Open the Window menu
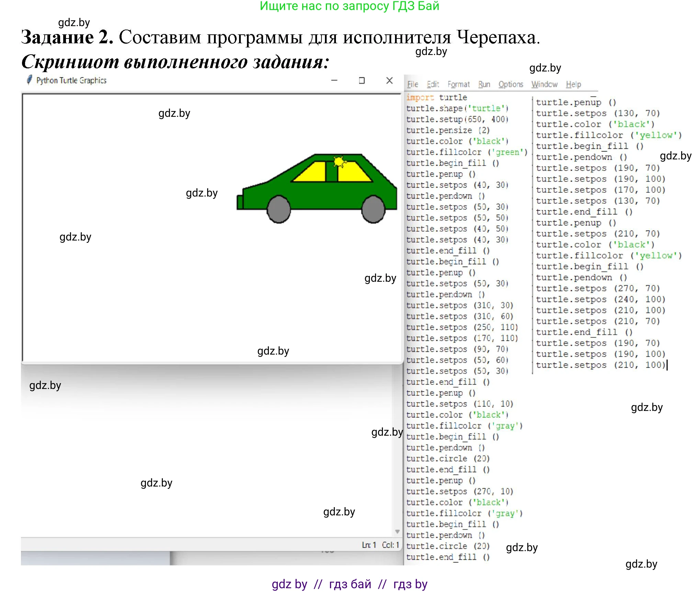The height and width of the screenshot is (592, 700). pyautogui.click(x=544, y=84)
